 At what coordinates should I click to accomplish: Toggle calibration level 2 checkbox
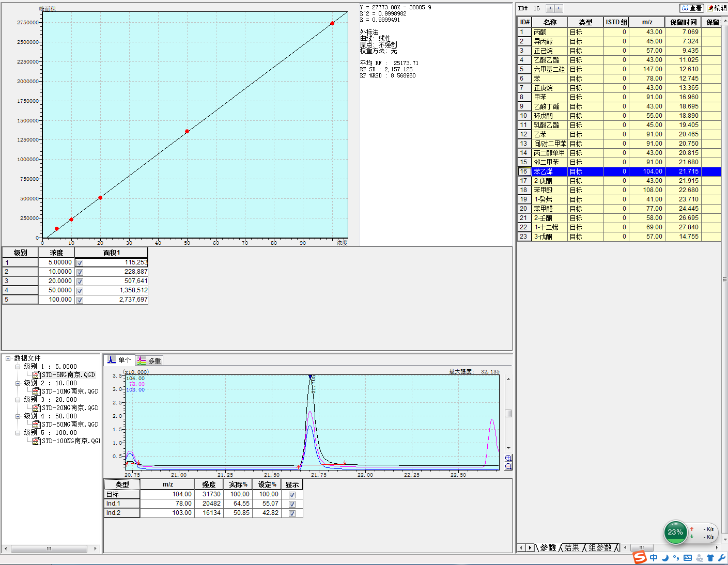[80, 272]
